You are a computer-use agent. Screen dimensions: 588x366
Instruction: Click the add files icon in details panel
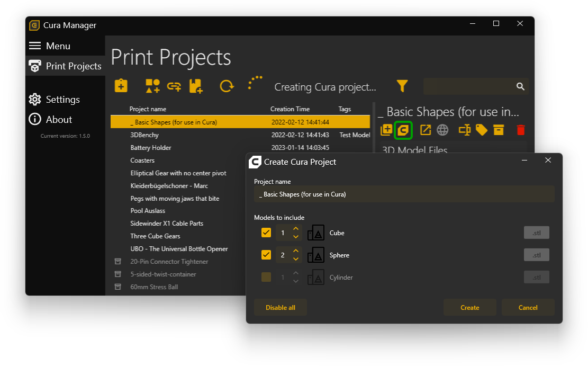pos(386,130)
